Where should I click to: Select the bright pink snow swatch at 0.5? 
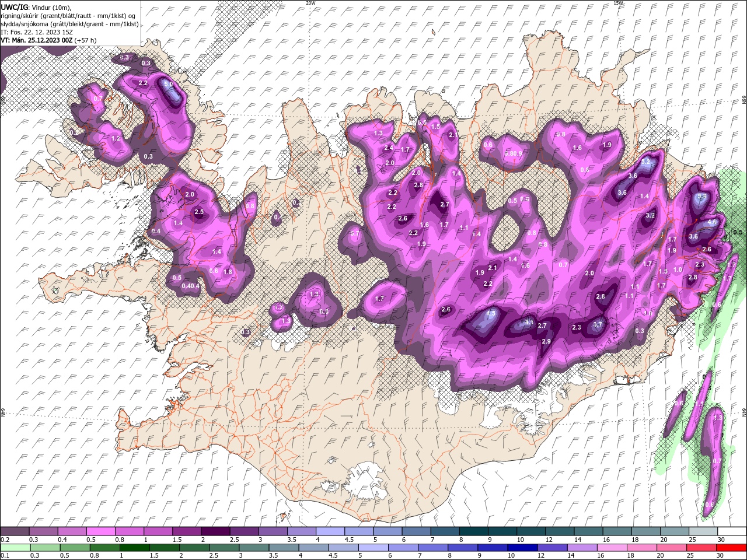coord(100,531)
